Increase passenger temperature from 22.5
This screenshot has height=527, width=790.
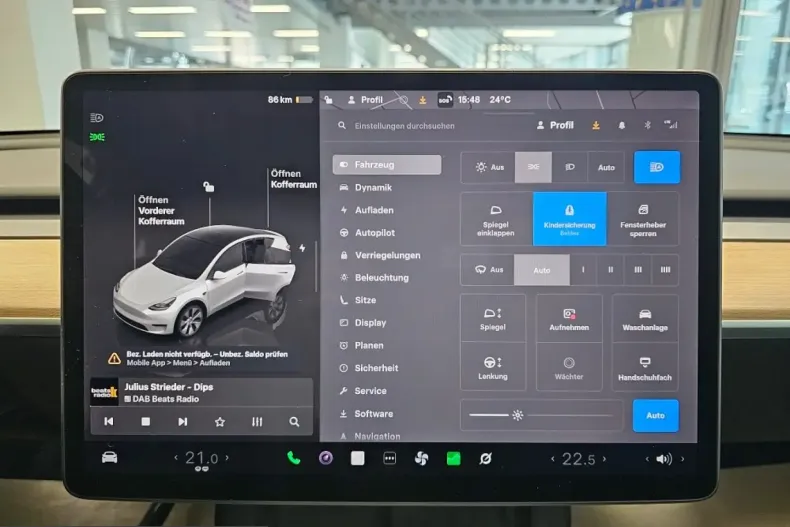(605, 459)
